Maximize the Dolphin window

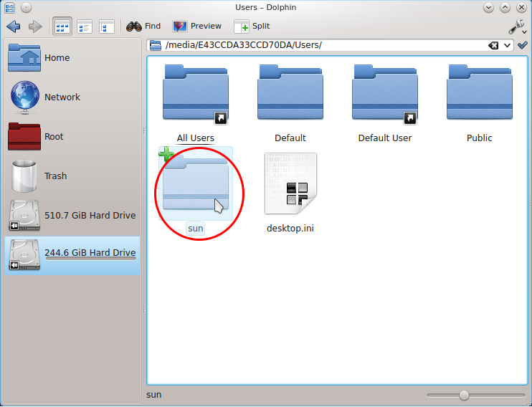click(x=505, y=7)
